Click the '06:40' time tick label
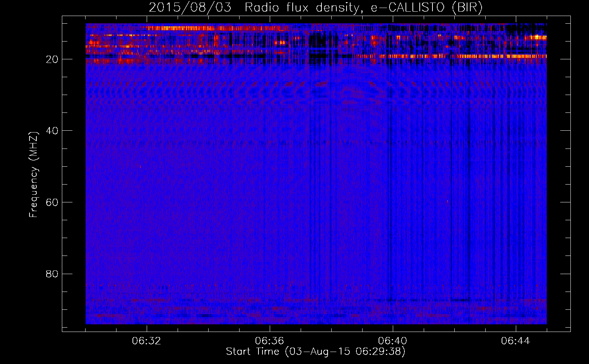 coord(393,341)
